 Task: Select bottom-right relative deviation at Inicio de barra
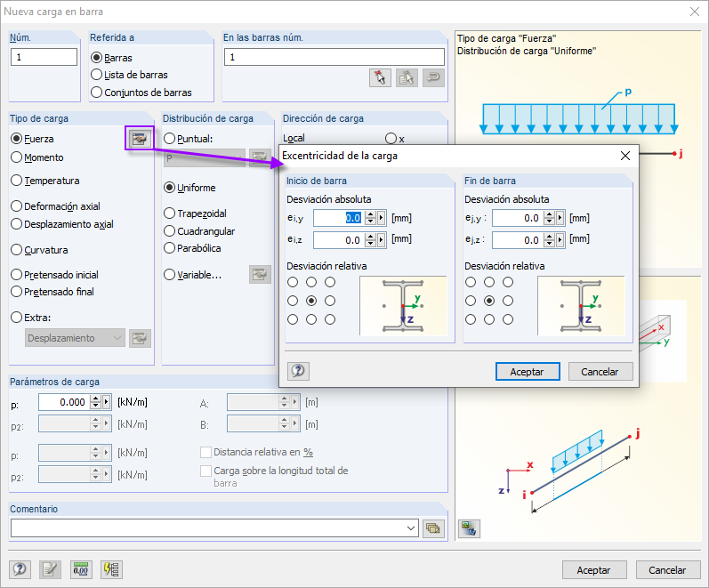(x=330, y=319)
